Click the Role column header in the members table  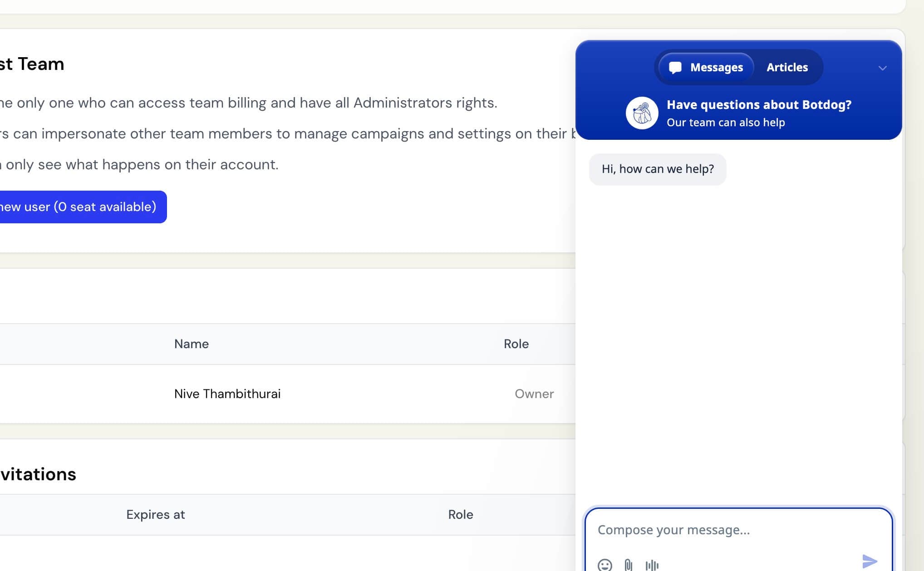click(516, 344)
